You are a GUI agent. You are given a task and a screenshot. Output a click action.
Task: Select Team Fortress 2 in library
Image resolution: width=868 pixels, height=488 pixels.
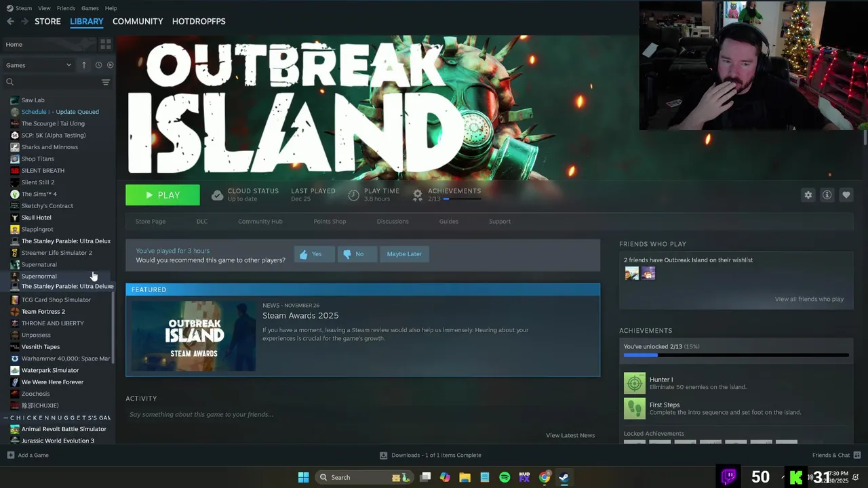click(43, 311)
